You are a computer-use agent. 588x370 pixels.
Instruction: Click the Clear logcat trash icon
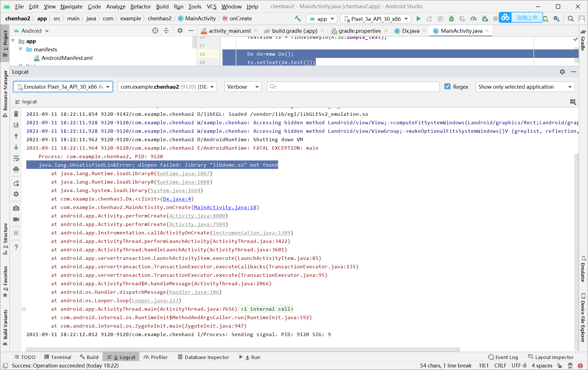[16, 114]
